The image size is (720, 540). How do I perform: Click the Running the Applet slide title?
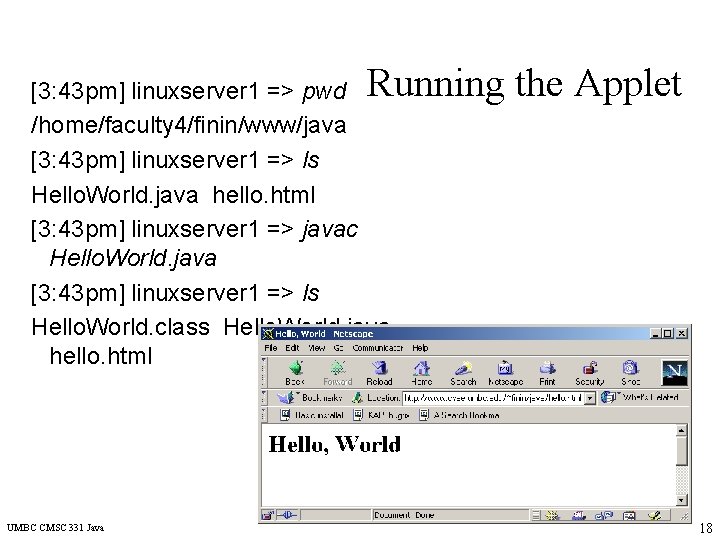[524, 84]
